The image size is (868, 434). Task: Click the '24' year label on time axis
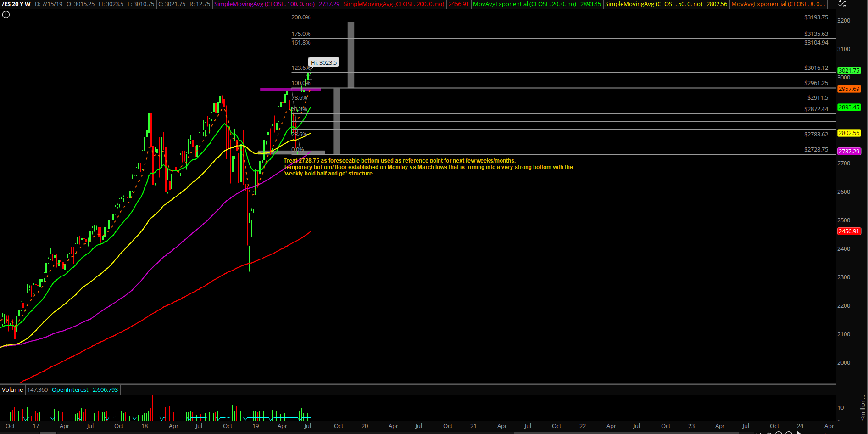800,426
